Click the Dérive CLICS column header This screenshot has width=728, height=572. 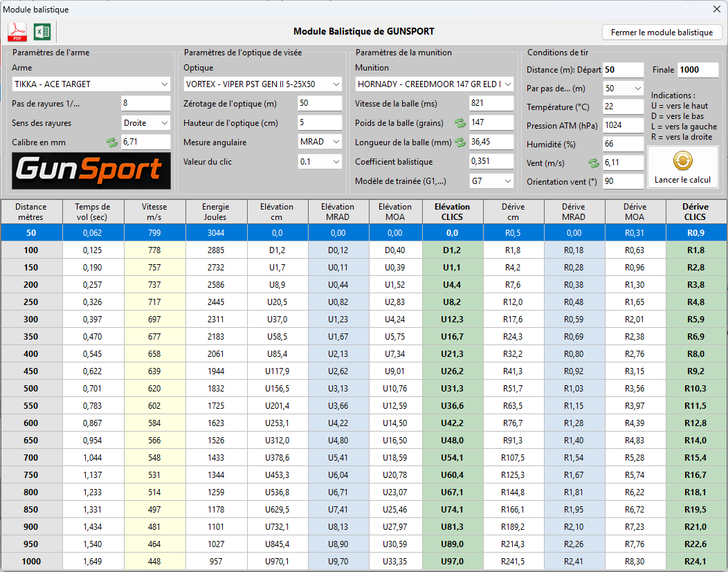tap(695, 212)
